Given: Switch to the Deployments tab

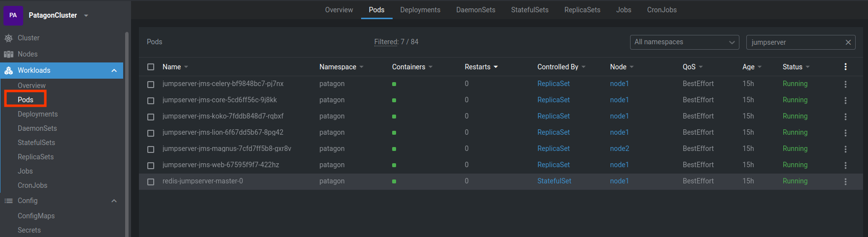Looking at the screenshot, I should tap(420, 10).
